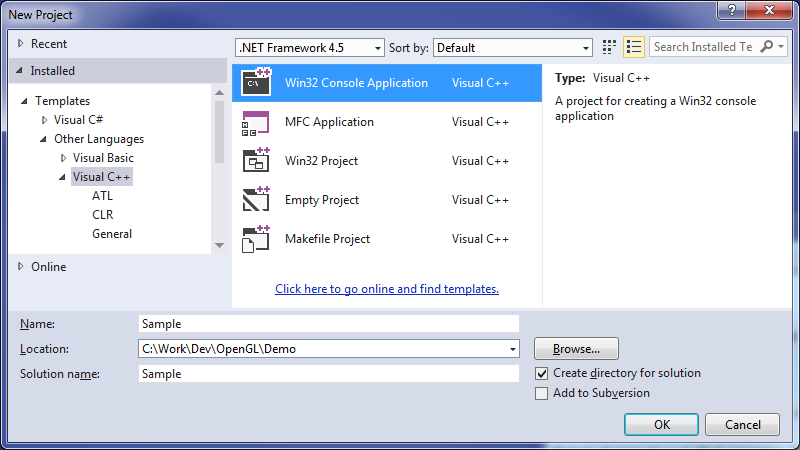Screen dimensions: 800x450
Task: Choose the MFC Application template icon
Action: 256,122
